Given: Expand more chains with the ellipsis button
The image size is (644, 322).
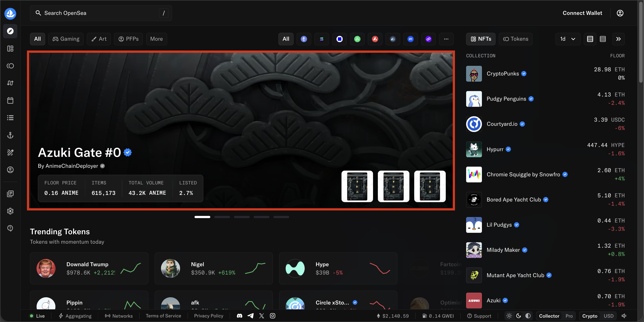Looking at the screenshot, I should (x=446, y=39).
